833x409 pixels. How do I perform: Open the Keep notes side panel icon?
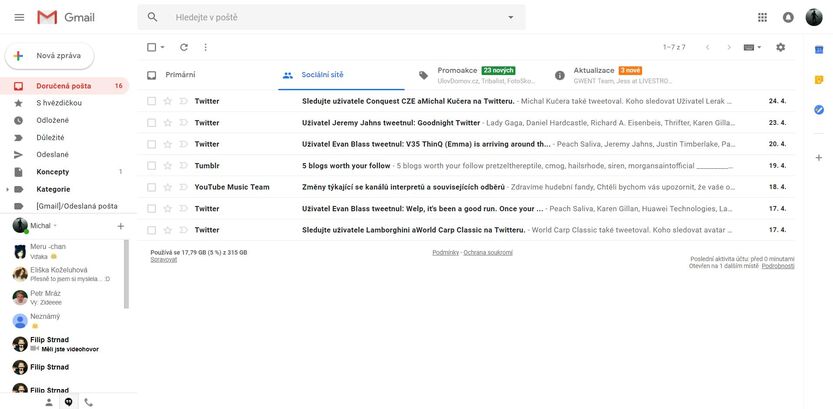(x=819, y=80)
